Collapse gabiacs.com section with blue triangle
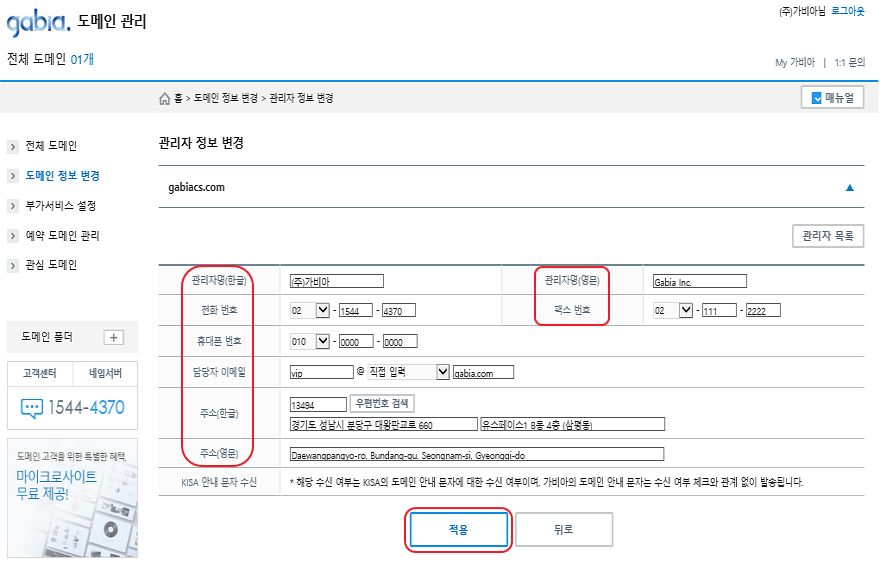Image resolution: width=880 pixels, height=570 pixels. [x=850, y=187]
